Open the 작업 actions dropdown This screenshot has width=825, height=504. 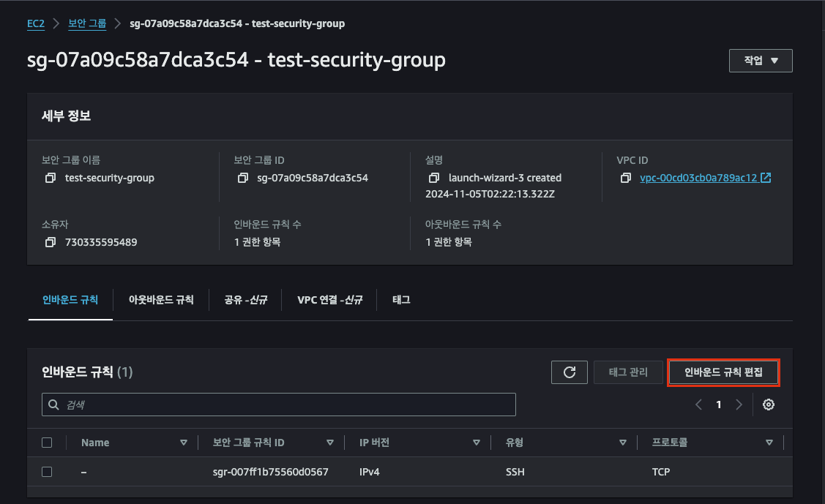[761, 61]
